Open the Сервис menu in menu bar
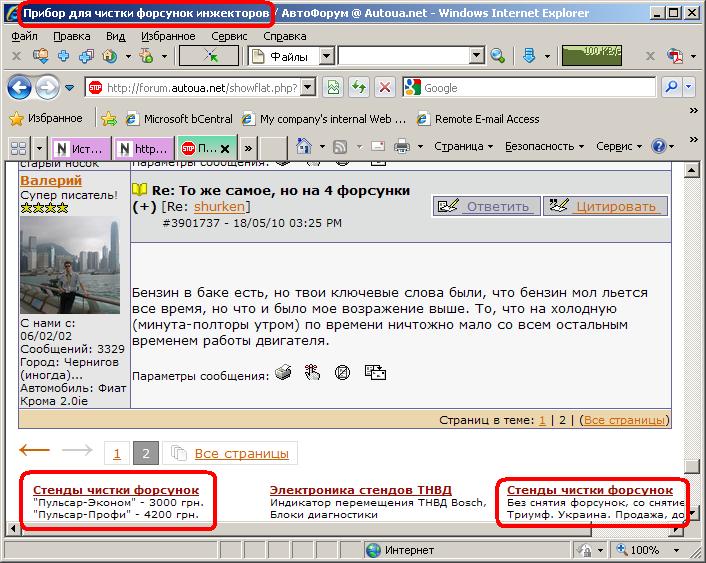Image resolution: width=706 pixels, height=563 pixels. (229, 36)
